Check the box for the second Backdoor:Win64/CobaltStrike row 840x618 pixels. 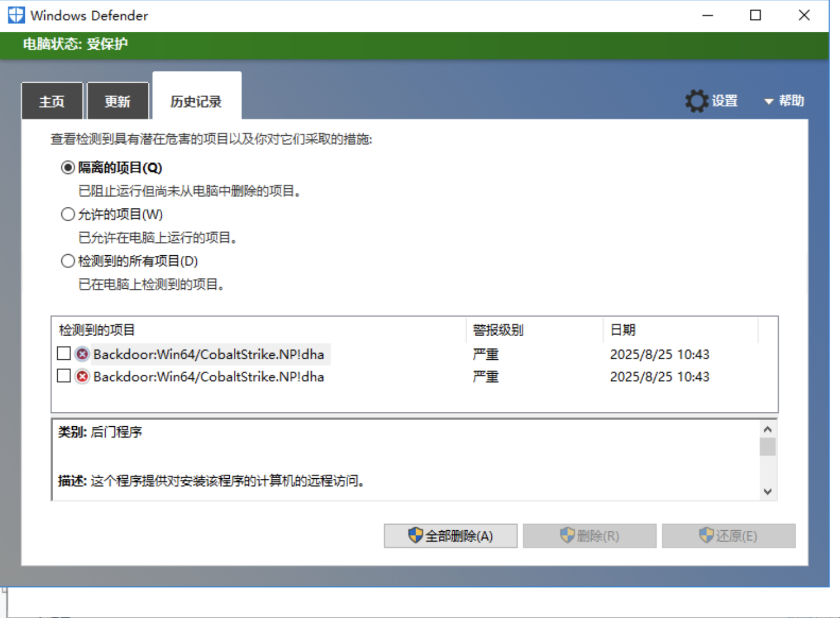pyautogui.click(x=64, y=376)
